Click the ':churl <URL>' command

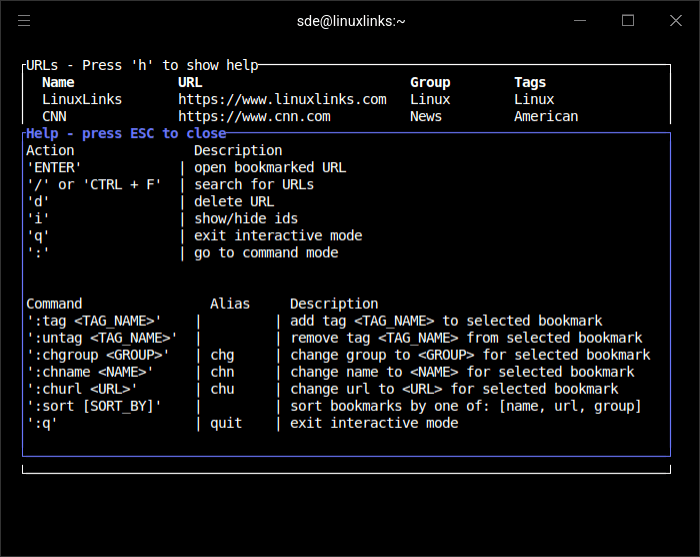82,389
